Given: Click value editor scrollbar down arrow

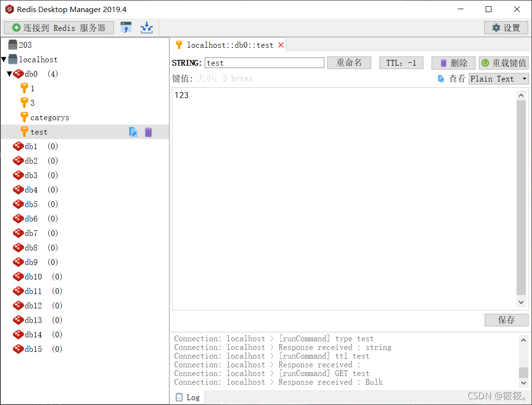Looking at the screenshot, I should (x=521, y=302).
